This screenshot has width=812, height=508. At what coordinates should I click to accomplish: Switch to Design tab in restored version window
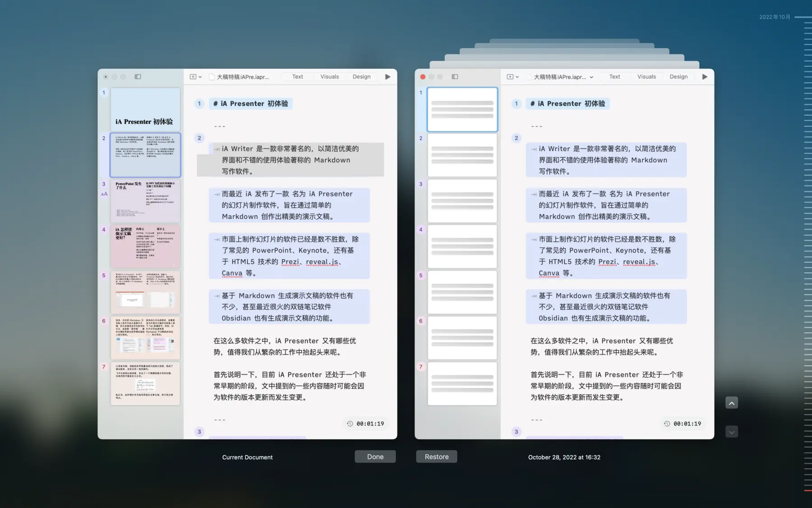[x=678, y=77]
